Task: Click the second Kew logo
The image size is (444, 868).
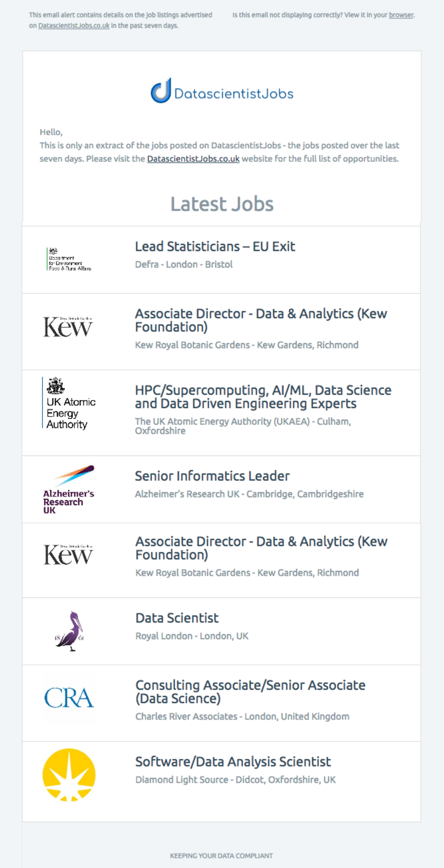Action: [x=68, y=554]
